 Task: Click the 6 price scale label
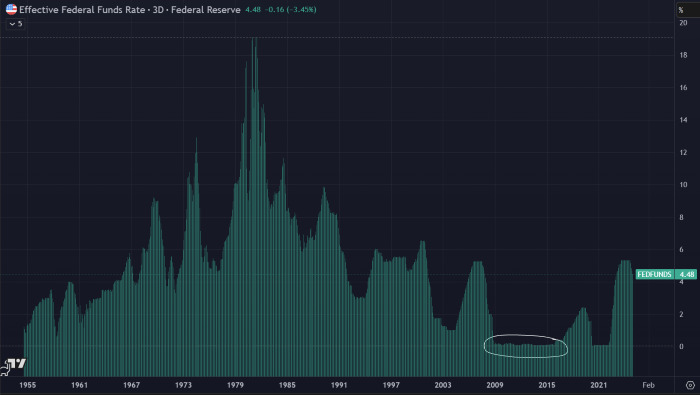pos(681,249)
